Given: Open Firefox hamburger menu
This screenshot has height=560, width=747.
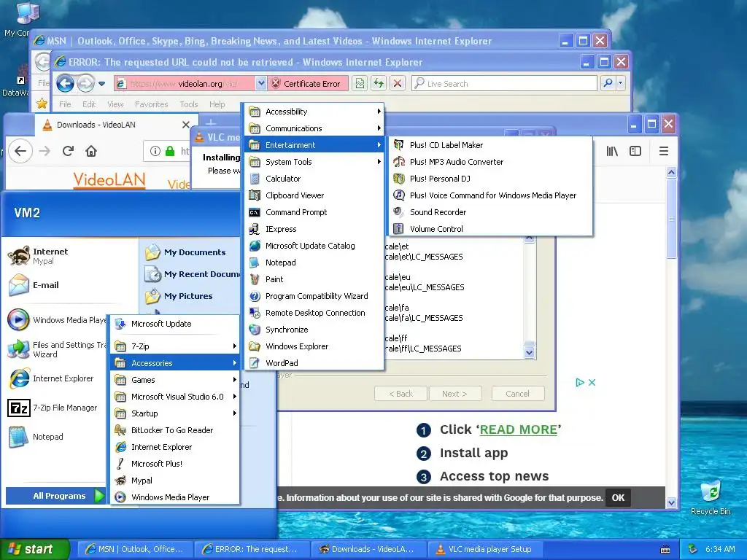Looking at the screenshot, I should tap(664, 152).
